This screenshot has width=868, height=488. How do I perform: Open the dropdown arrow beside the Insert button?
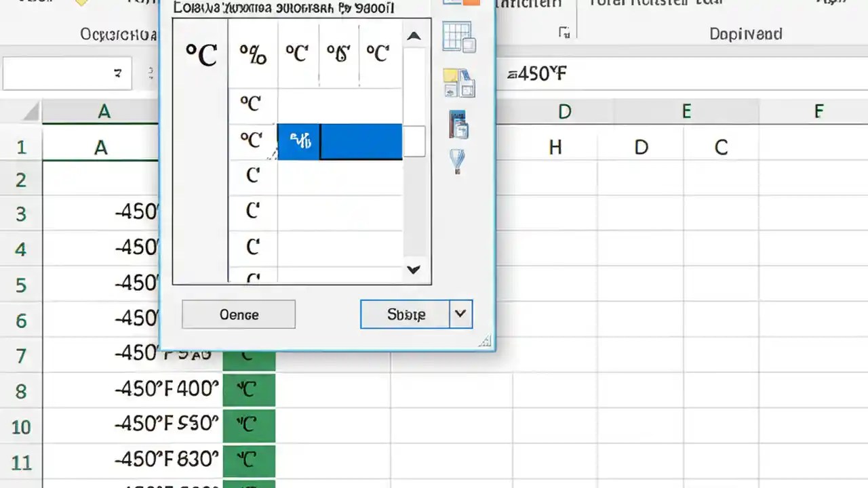click(460, 314)
